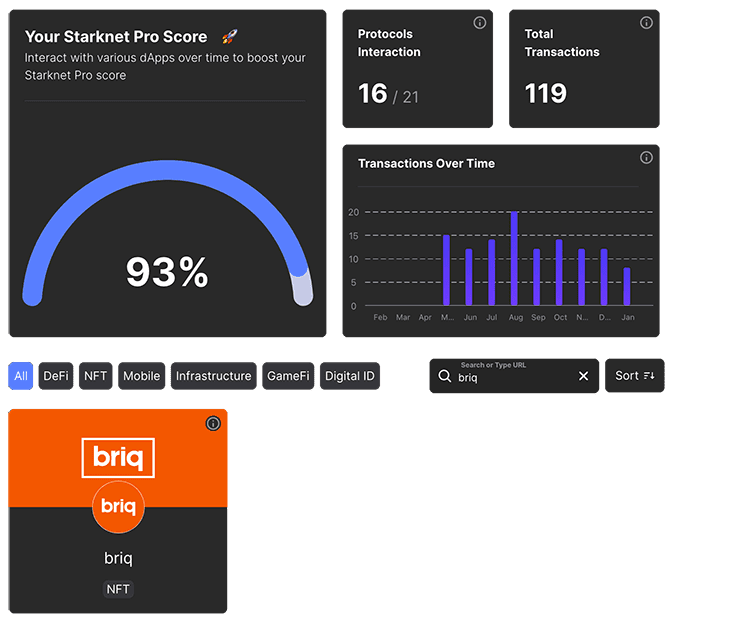Viewport: 740px width, 626px height.
Task: Click the 93% score value
Action: 167,271
